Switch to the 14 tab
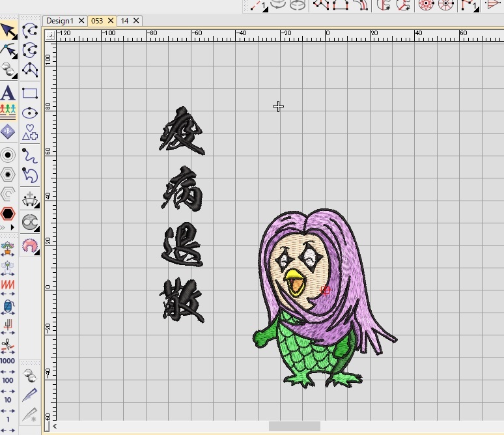This screenshot has height=435, width=504. 125,21
